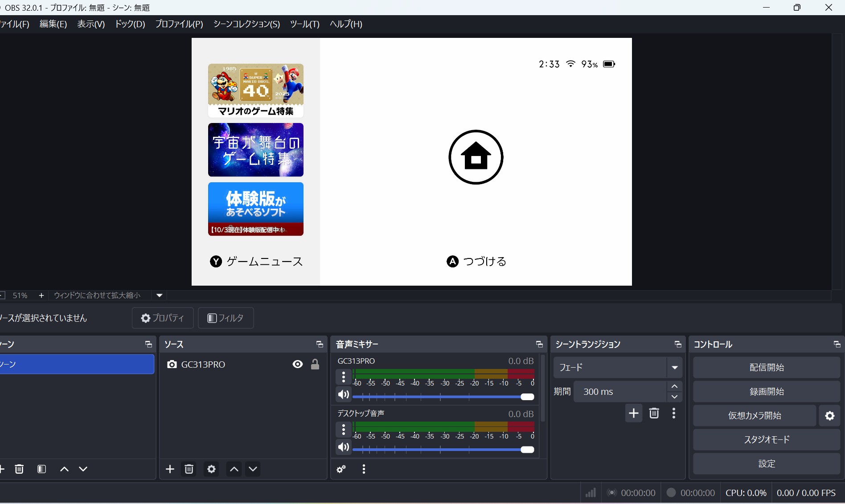Open the フェード transition dropdown
Viewport: 845px width, 504px height.
[674, 368]
